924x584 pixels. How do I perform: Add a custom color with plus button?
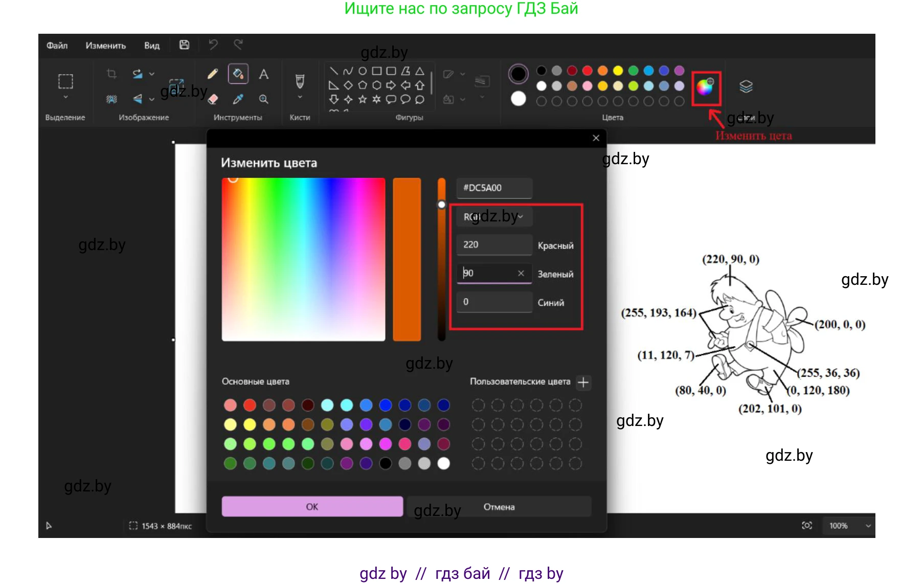[x=583, y=383]
